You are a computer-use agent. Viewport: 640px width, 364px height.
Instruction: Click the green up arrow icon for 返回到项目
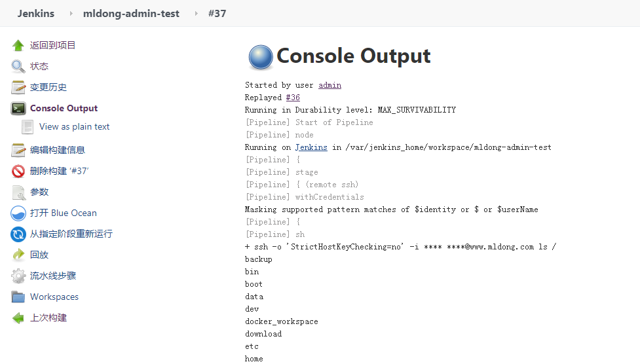coord(18,45)
